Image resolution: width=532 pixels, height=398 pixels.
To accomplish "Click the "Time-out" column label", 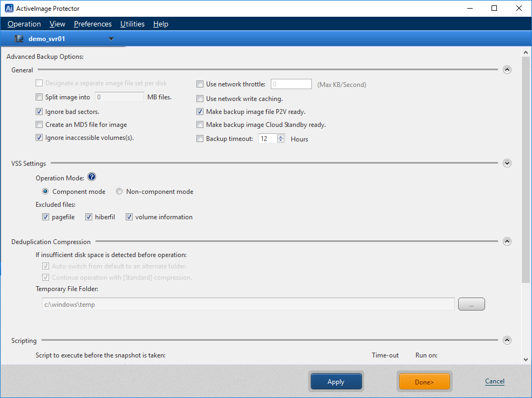I will click(385, 355).
